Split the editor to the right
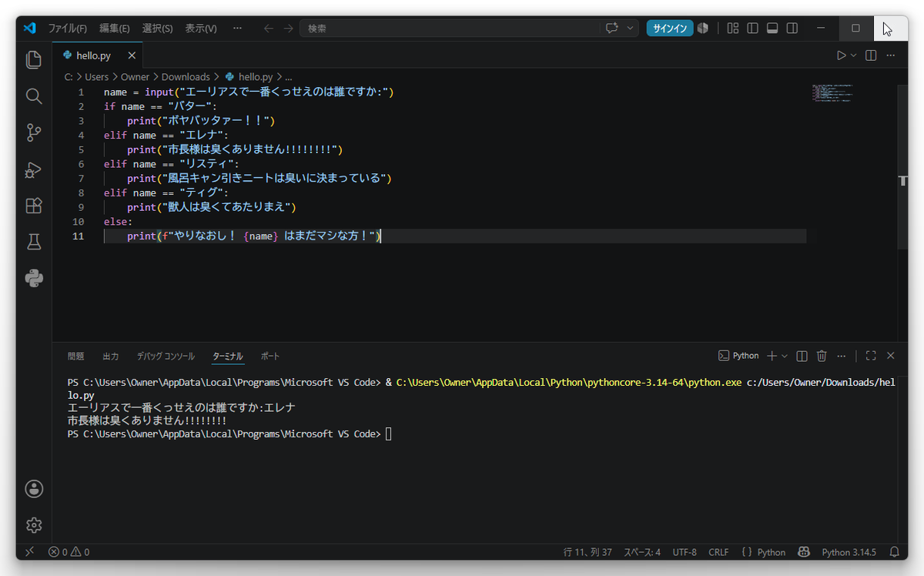 [x=871, y=55]
